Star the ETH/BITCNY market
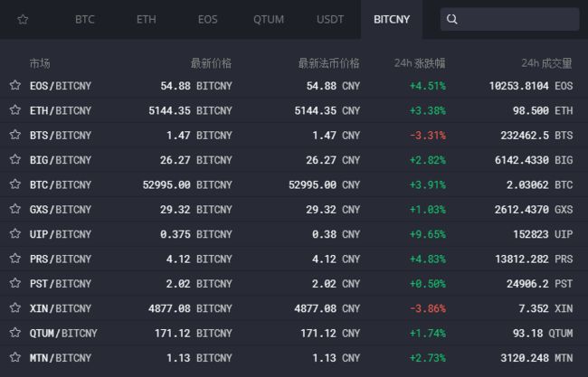588x377 pixels. click(x=15, y=109)
